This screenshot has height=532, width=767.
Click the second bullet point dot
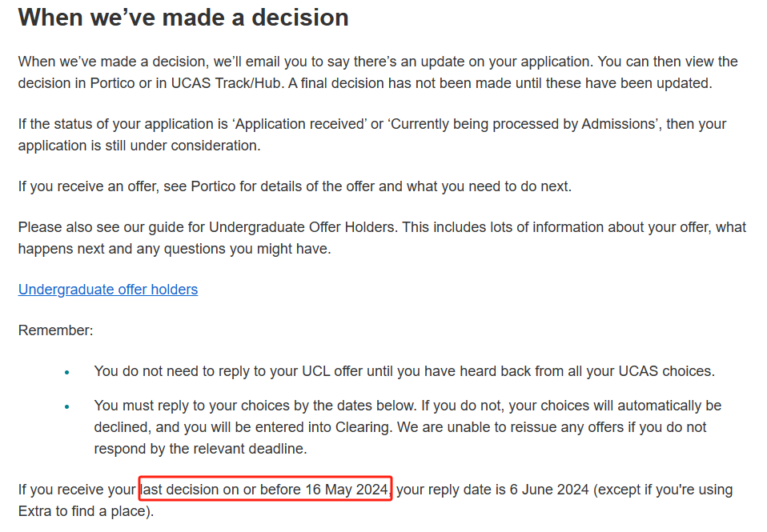point(67,406)
